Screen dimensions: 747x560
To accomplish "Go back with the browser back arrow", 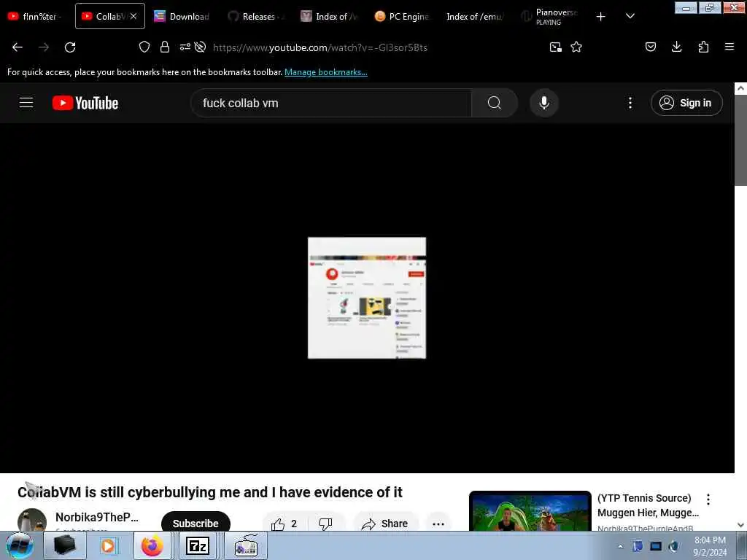I will coord(18,47).
